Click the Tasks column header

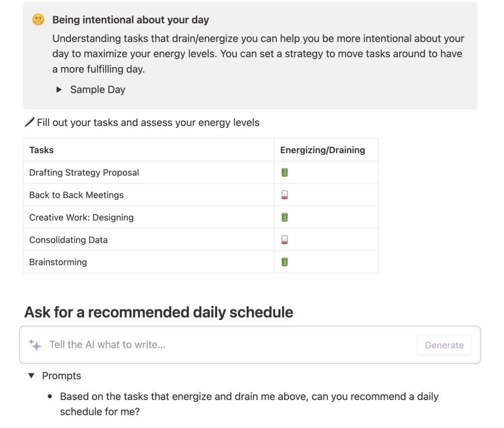[42, 150]
